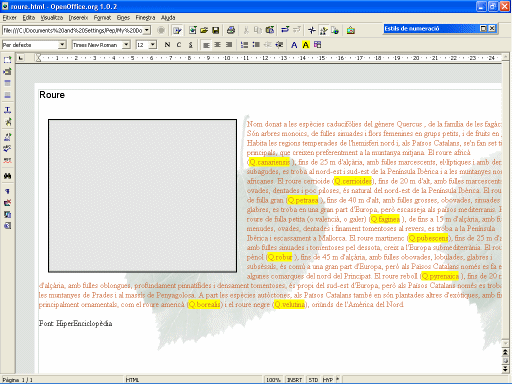Expand the Times New Roman font dropdown

click(x=126, y=45)
